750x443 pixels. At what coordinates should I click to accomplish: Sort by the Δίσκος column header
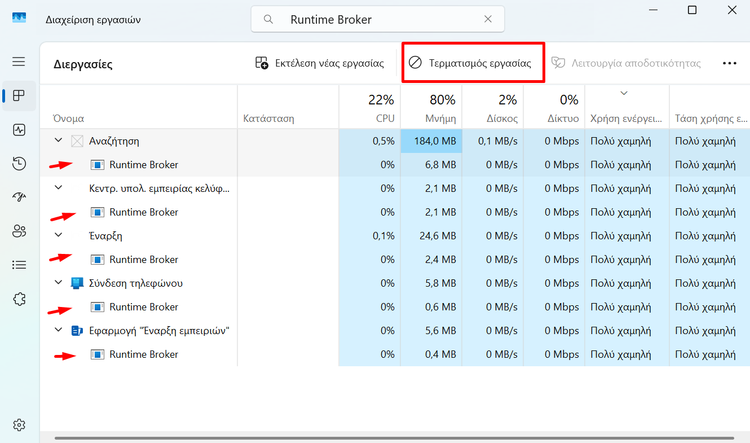click(493, 107)
